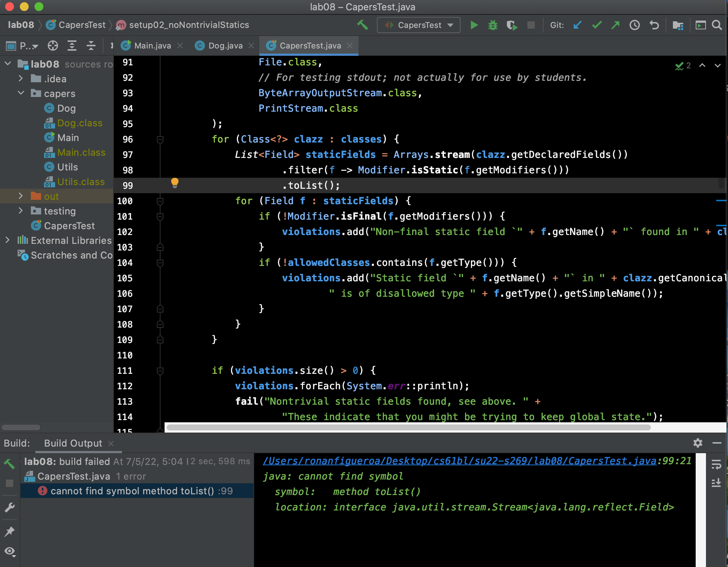
Task: Expand the out folder
Action: 21,196
